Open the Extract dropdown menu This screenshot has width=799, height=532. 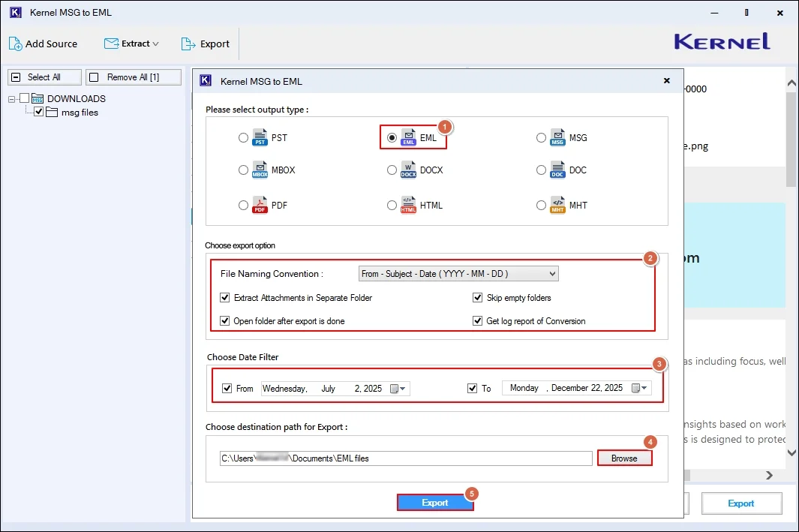[x=132, y=44]
